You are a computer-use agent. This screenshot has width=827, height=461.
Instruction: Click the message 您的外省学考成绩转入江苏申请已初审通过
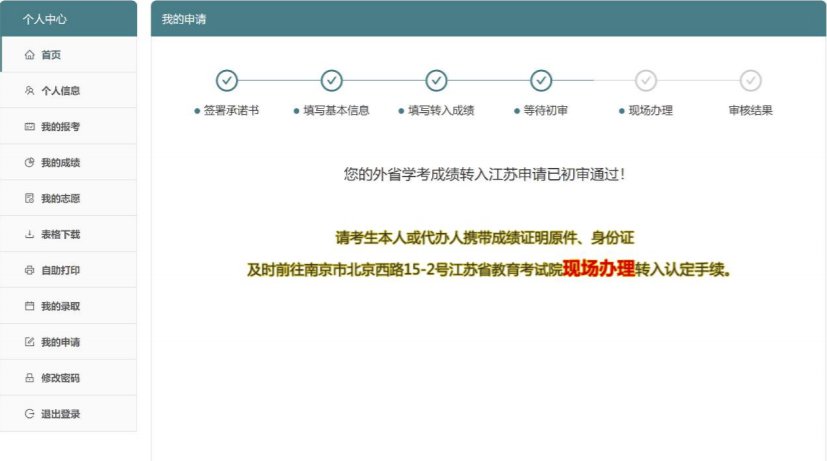[484, 174]
